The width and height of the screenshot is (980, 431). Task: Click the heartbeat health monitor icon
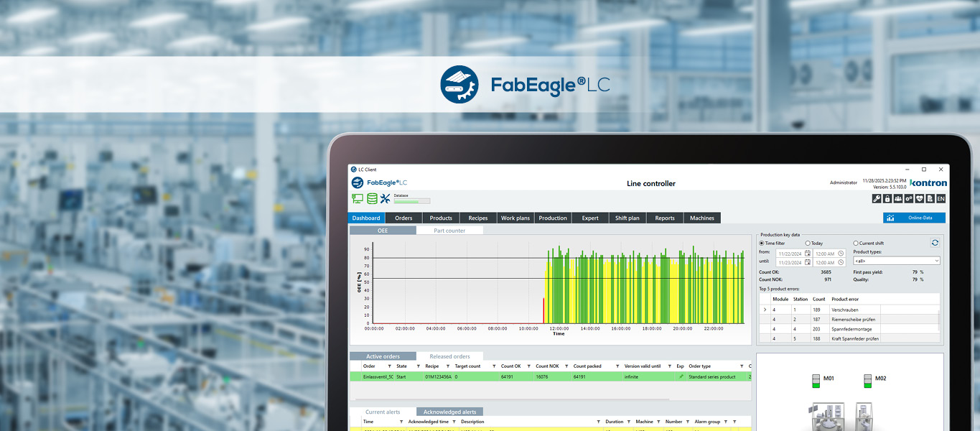pyautogui.click(x=920, y=199)
